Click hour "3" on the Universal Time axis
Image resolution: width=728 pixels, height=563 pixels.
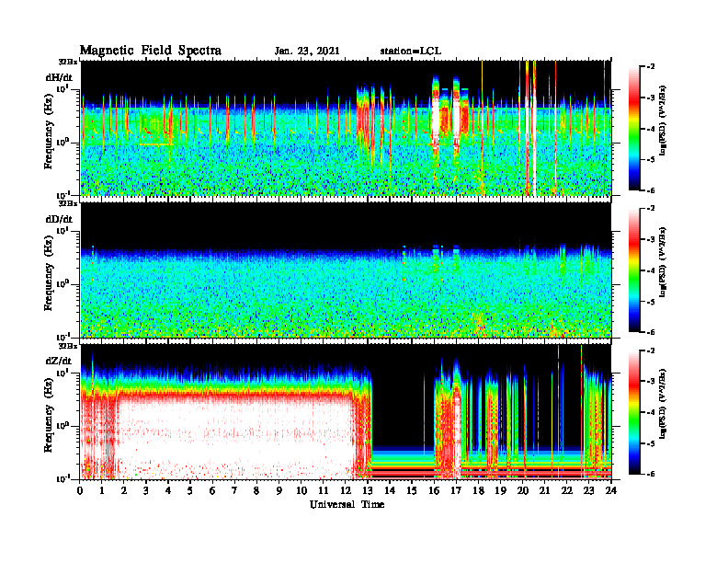(x=146, y=490)
